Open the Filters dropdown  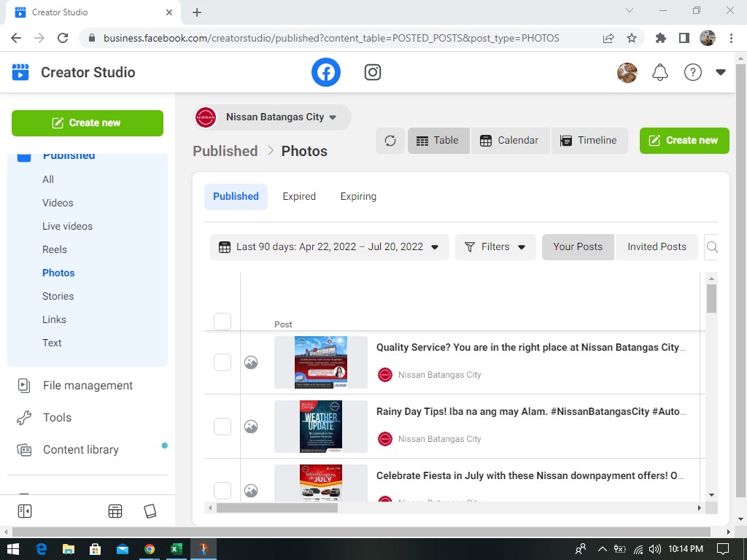tap(495, 246)
